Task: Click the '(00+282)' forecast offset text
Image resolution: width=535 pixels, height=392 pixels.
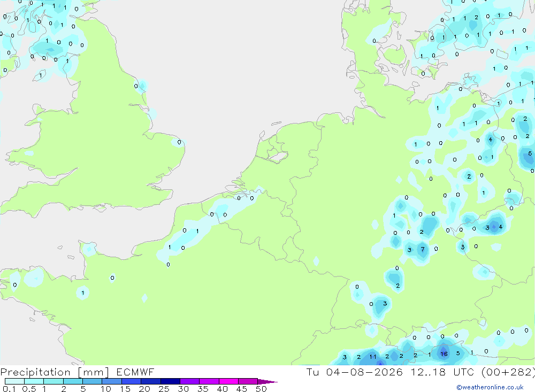Action: 508,372
